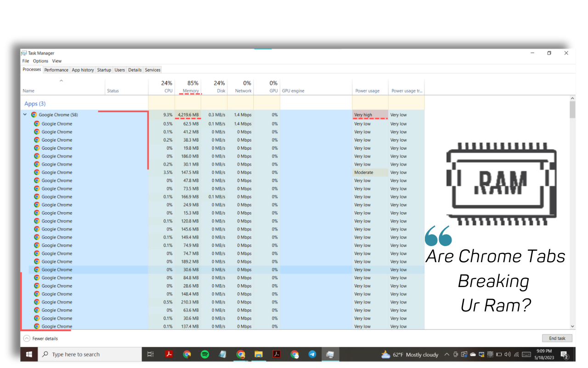Click the scroll-down arrow of the process list
This screenshot has width=588, height=368.
[572, 326]
